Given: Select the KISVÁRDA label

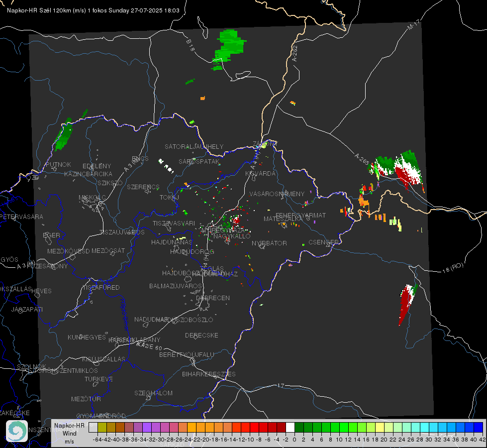Looking at the screenshot, I should (x=260, y=174).
